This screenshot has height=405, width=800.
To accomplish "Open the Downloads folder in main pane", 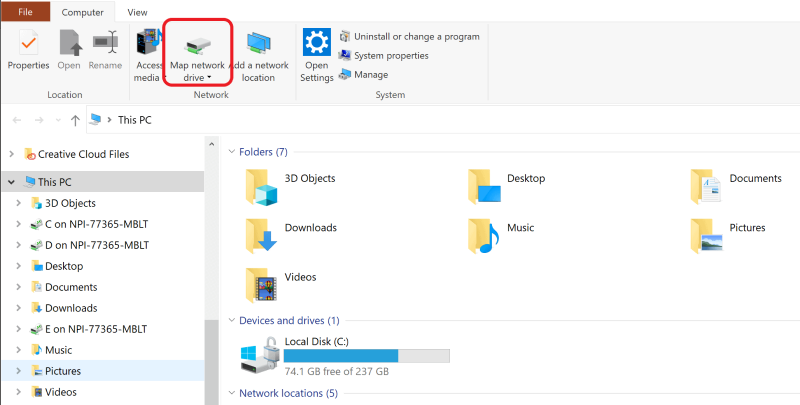I will tap(262, 236).
